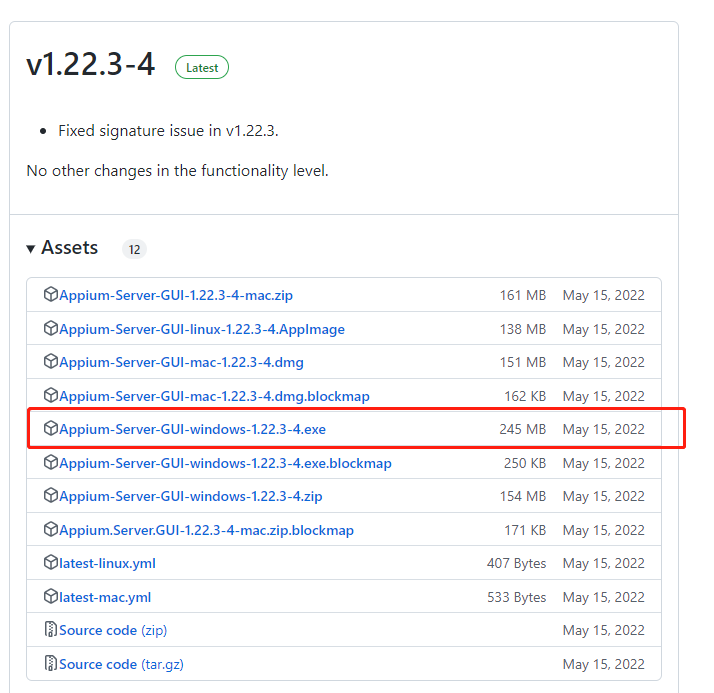Click the Assets heading label

click(69, 248)
